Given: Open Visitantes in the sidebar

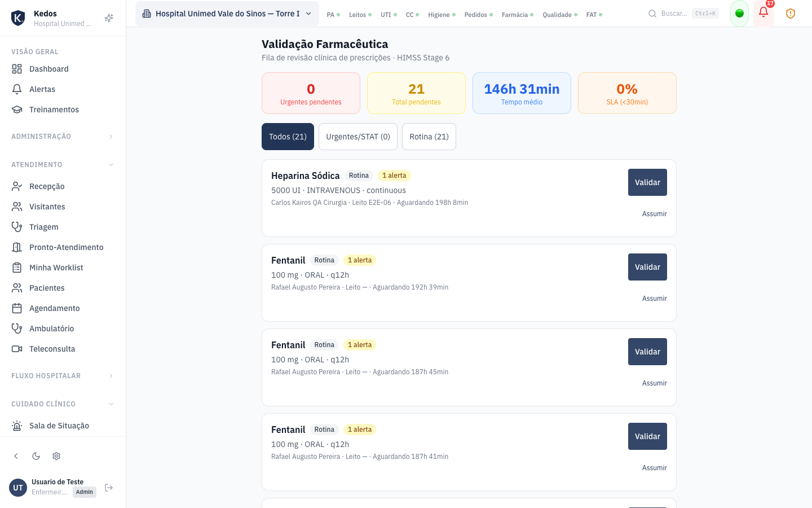Looking at the screenshot, I should (63, 207).
